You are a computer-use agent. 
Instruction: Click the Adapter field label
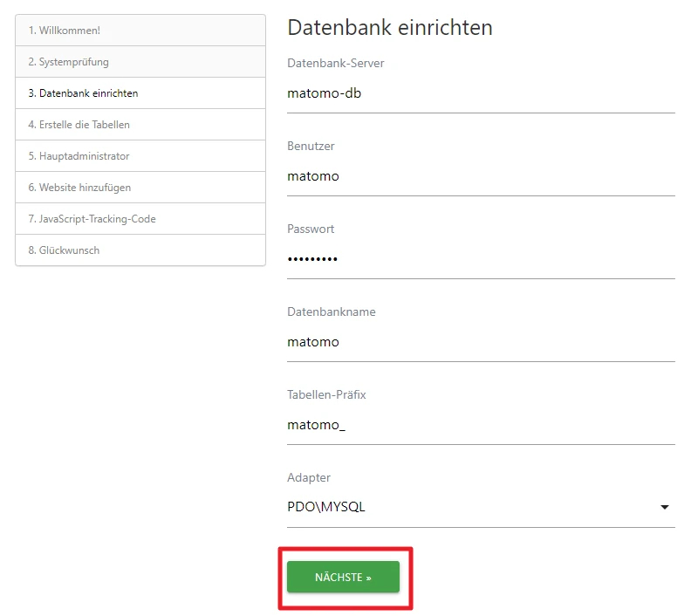[309, 477]
